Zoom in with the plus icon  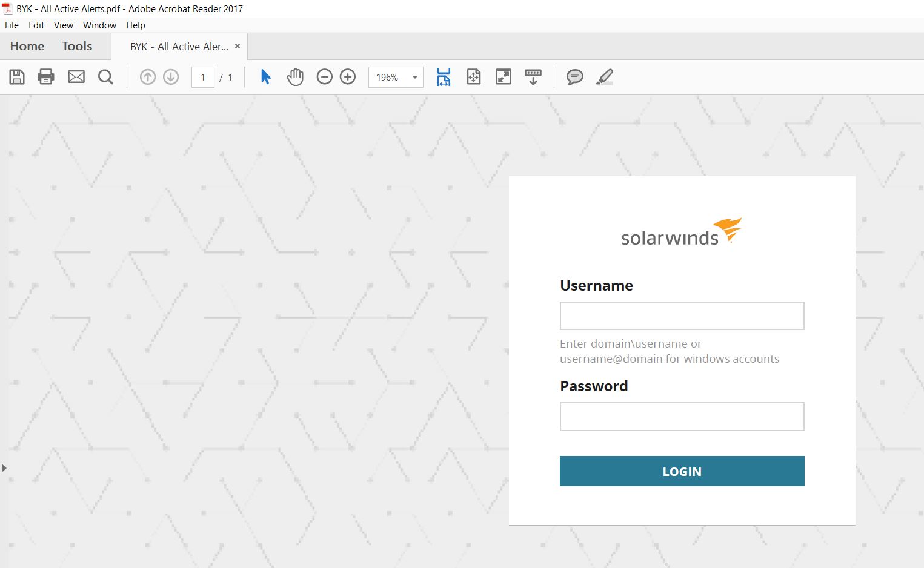(348, 77)
